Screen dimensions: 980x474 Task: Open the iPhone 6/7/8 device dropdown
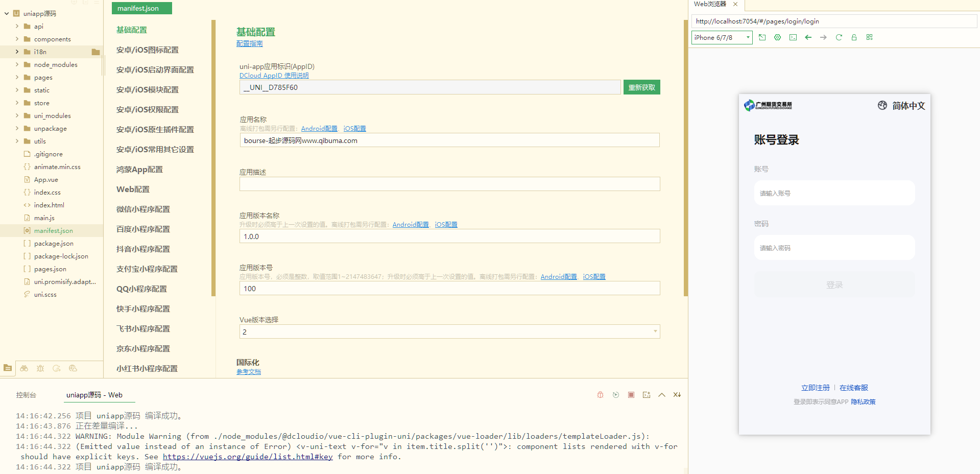click(x=722, y=37)
